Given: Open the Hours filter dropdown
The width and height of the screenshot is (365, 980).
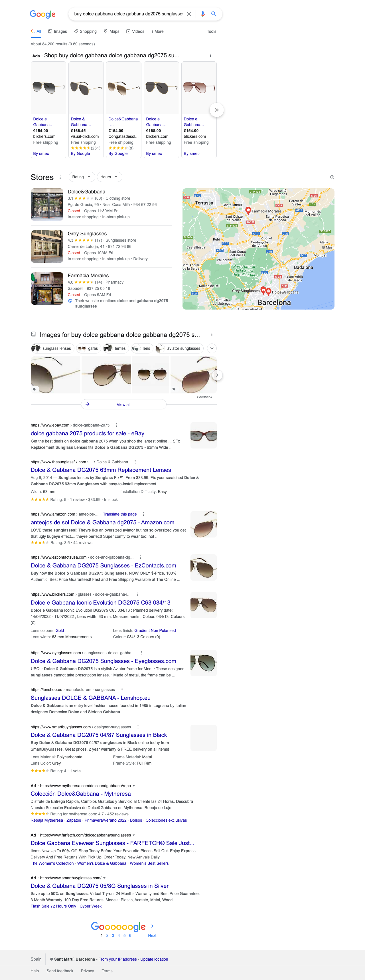Looking at the screenshot, I should click(109, 177).
